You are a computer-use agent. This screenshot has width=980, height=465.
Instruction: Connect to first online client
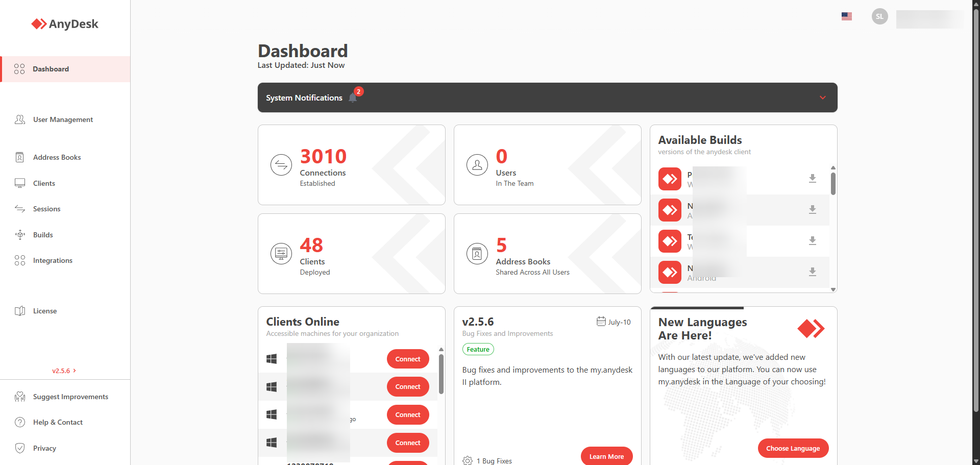pyautogui.click(x=408, y=359)
